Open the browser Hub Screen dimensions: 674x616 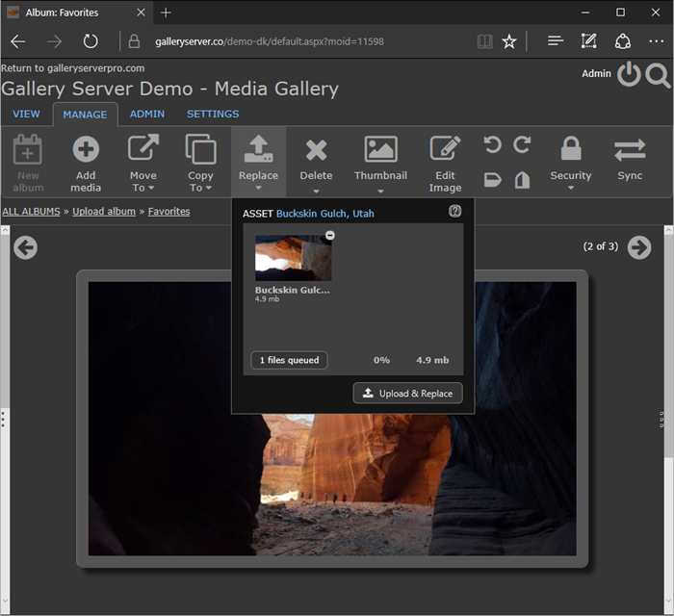(x=555, y=41)
